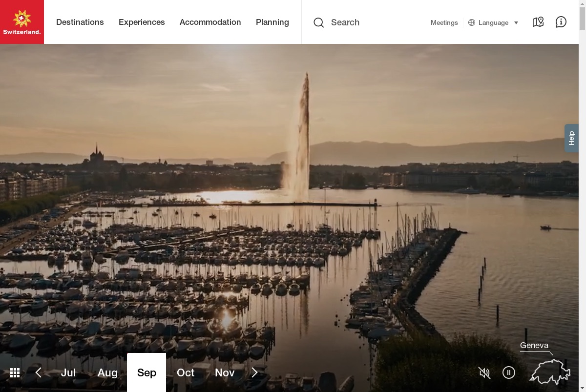Image resolution: width=586 pixels, height=392 pixels.
Task: Click the Switzerland logo
Action: (22, 22)
